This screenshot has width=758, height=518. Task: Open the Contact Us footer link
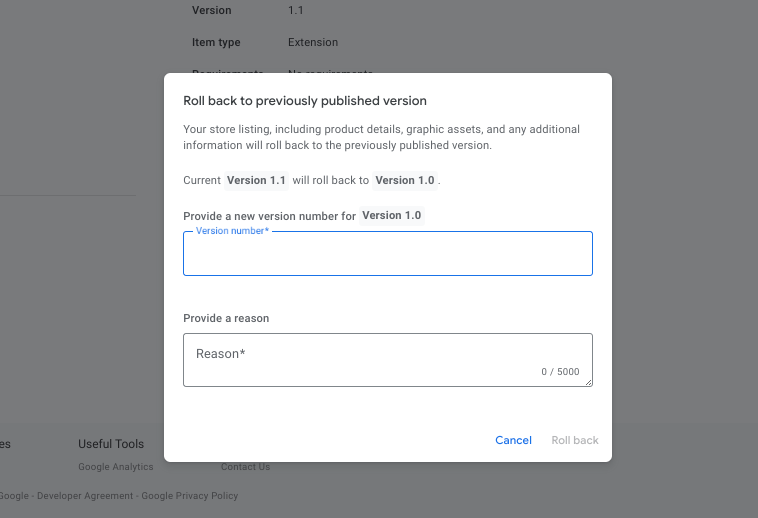246,467
